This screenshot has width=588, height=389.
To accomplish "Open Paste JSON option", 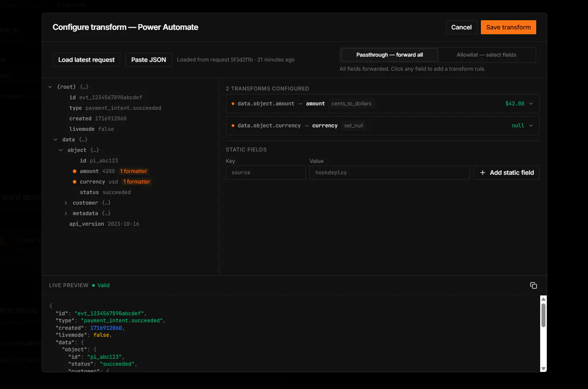I will (149, 60).
